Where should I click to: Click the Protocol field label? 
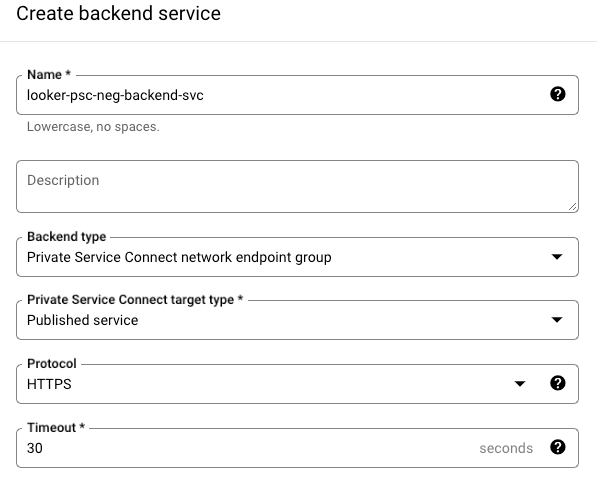(x=52, y=364)
